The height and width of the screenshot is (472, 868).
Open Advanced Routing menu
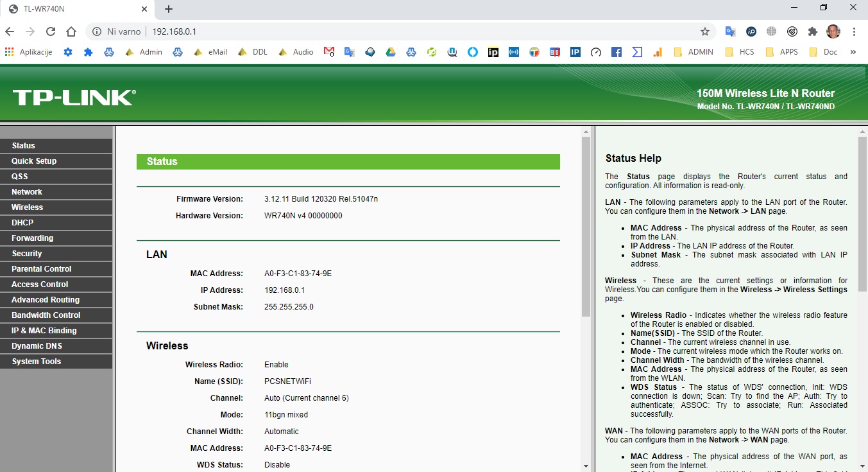pyautogui.click(x=56, y=300)
